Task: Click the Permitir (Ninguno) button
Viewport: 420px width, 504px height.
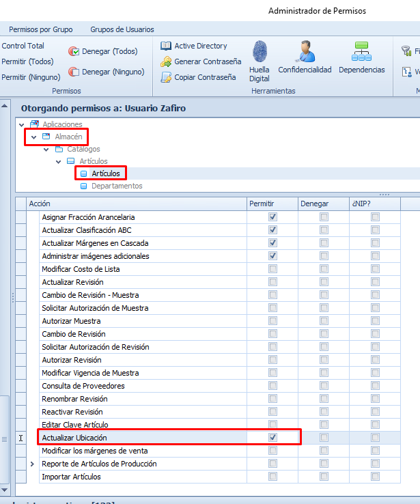Action: coord(31,77)
